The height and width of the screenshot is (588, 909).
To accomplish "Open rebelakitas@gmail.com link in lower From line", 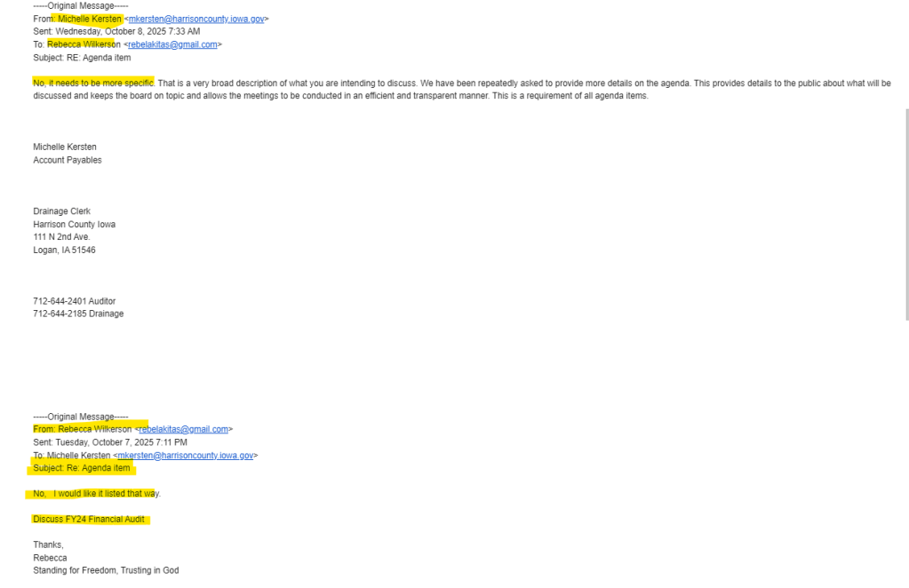I will [184, 429].
